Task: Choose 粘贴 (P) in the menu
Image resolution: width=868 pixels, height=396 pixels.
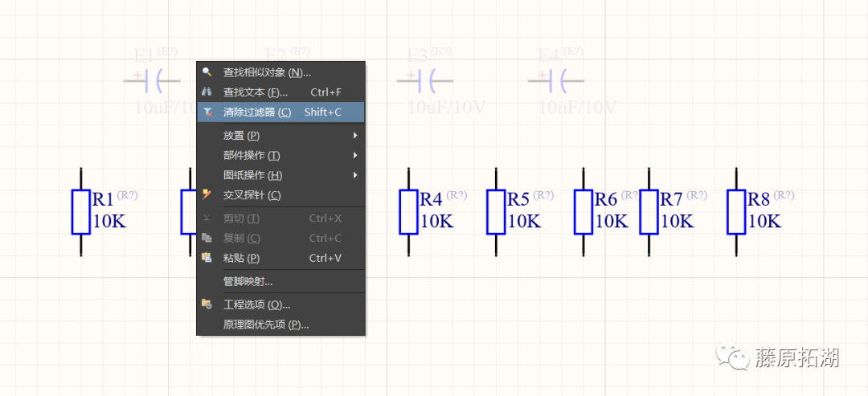Action: 281,258
